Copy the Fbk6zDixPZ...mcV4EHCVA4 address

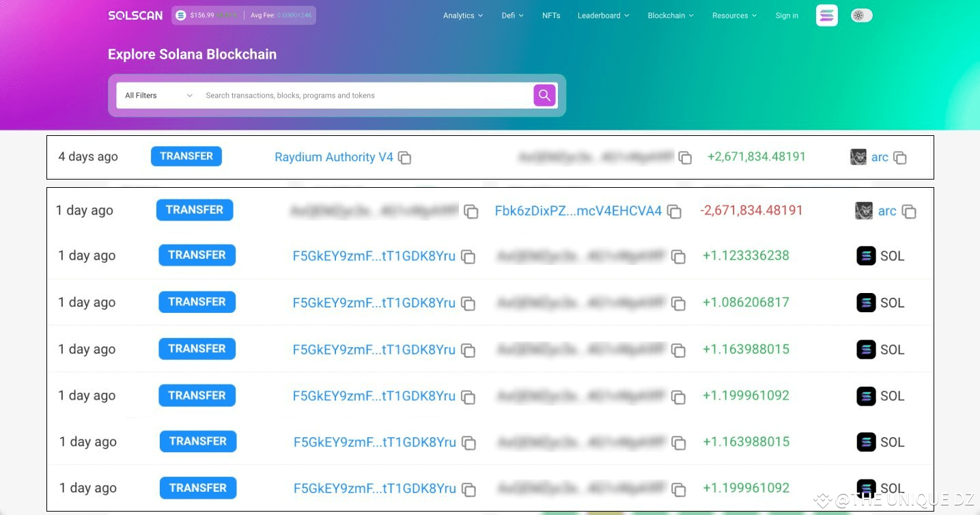674,212
